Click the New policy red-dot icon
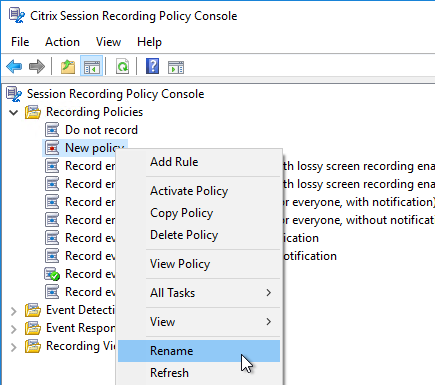 52,148
